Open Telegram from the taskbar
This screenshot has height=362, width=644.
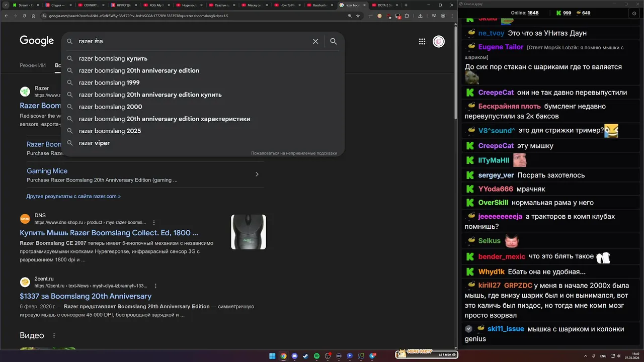(x=373, y=356)
